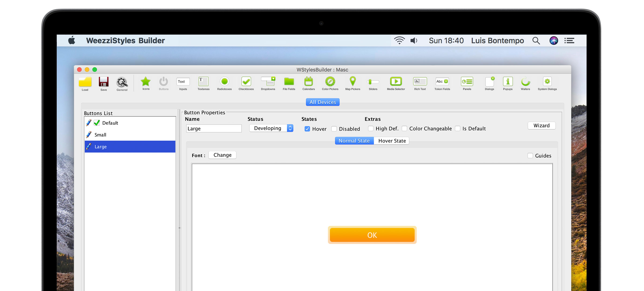Select the Calendars tool
This screenshot has height=291, width=644.
[309, 83]
